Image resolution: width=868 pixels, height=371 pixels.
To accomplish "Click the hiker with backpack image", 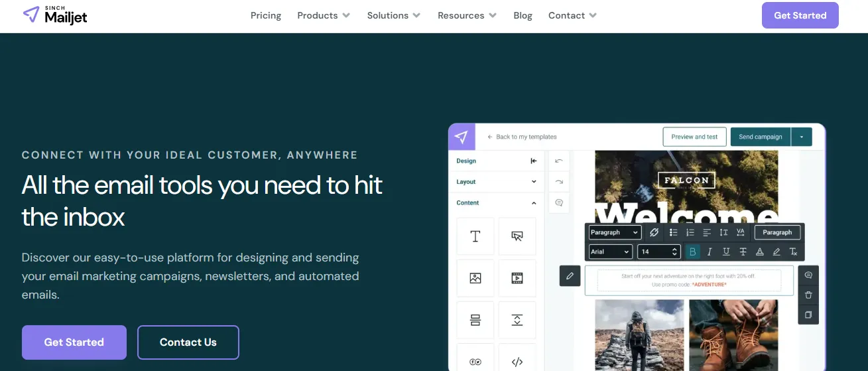I will (639, 335).
